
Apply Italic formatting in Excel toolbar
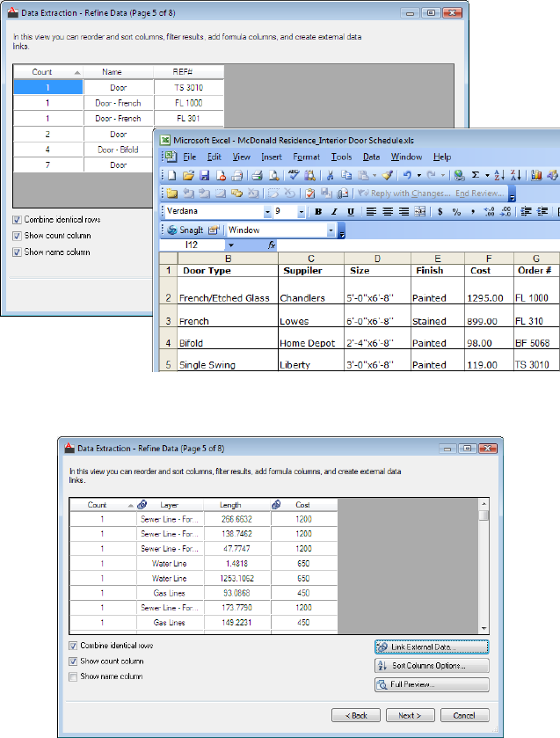(335, 212)
